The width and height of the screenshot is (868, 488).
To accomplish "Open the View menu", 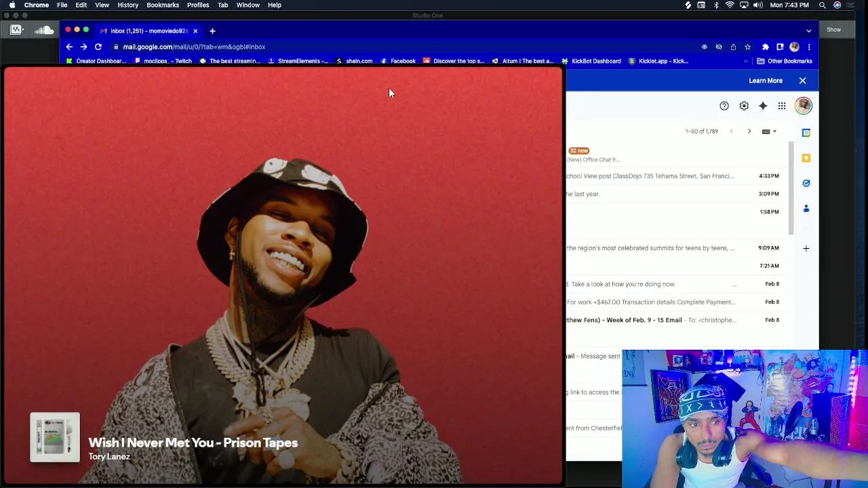I will coord(102,5).
